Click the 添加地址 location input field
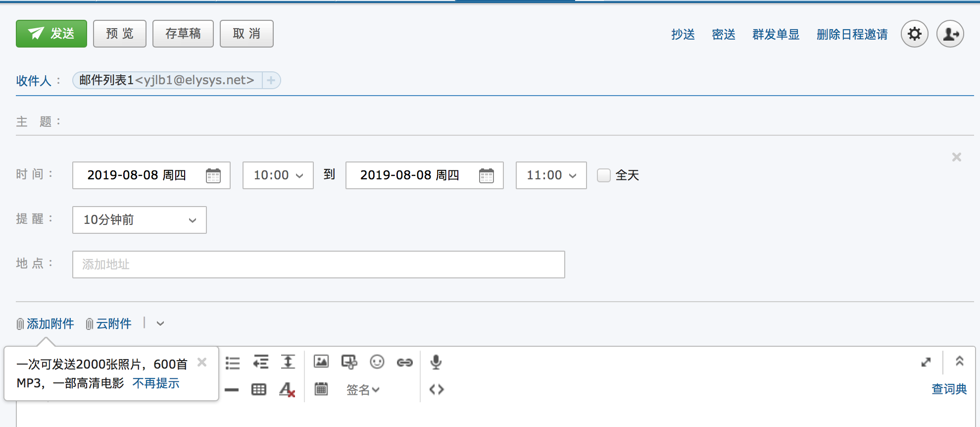This screenshot has width=980, height=427. [x=318, y=265]
